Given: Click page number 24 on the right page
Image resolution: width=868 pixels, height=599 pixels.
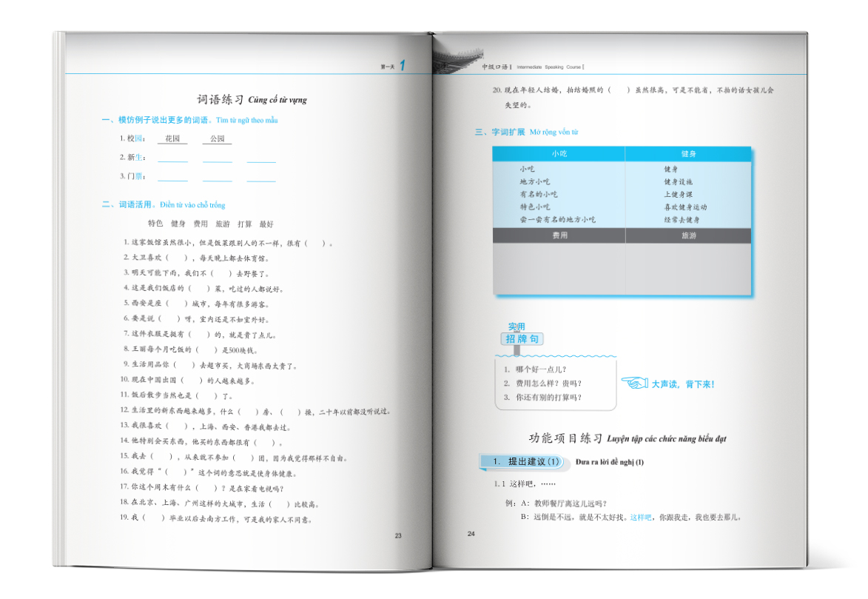Looking at the screenshot, I should [x=471, y=534].
